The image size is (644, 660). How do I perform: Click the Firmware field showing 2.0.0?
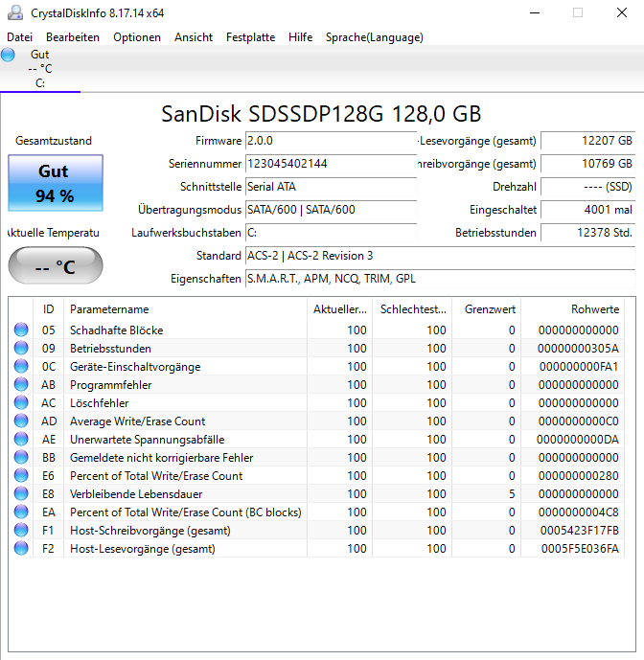click(x=331, y=141)
